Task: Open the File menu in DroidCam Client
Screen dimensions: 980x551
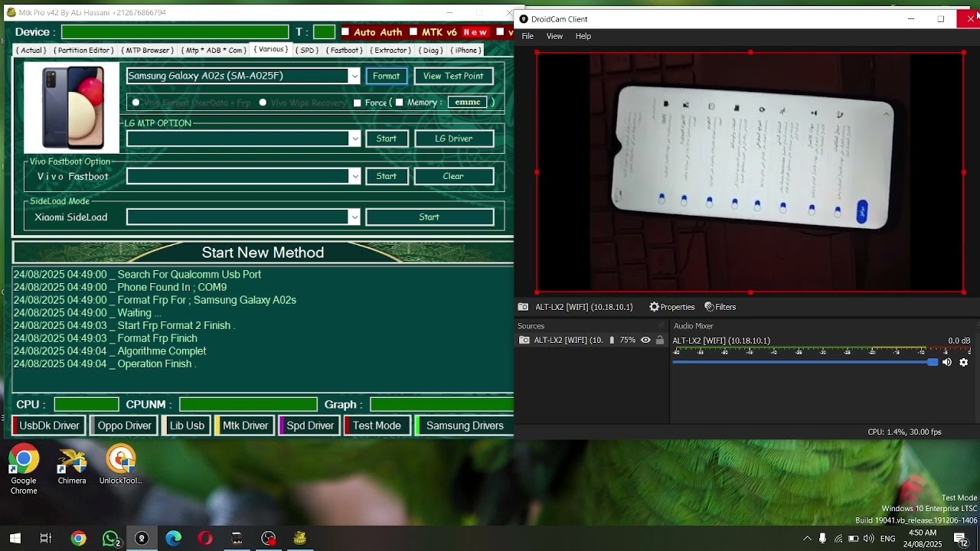Action: point(528,36)
